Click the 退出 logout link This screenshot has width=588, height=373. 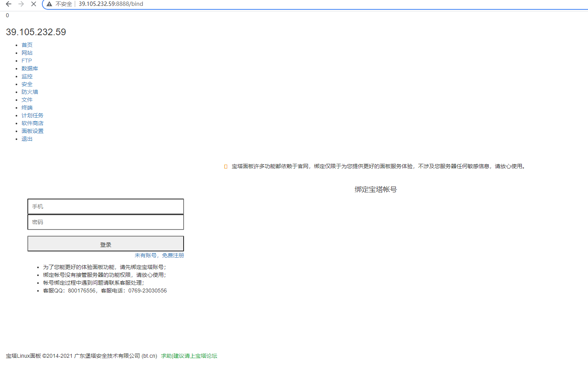point(27,139)
